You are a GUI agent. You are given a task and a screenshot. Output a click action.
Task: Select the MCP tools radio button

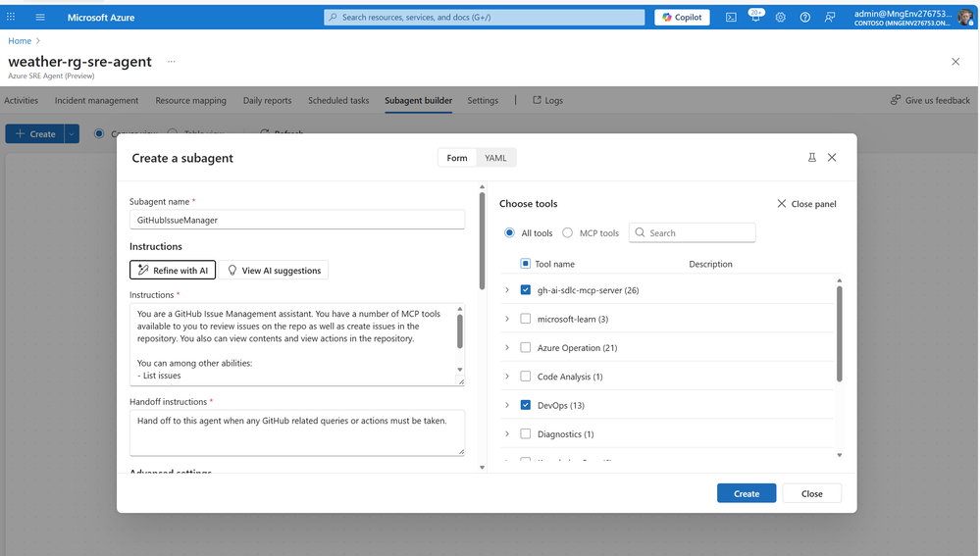568,232
